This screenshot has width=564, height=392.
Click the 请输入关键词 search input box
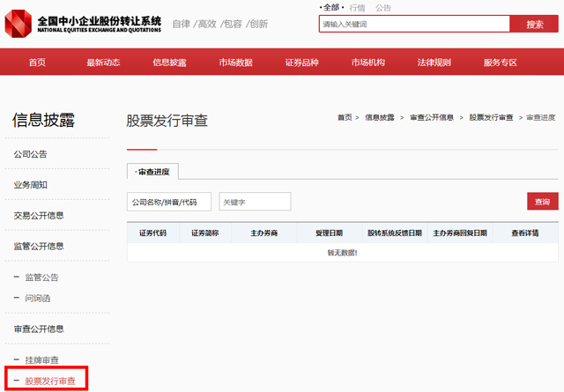pos(413,24)
